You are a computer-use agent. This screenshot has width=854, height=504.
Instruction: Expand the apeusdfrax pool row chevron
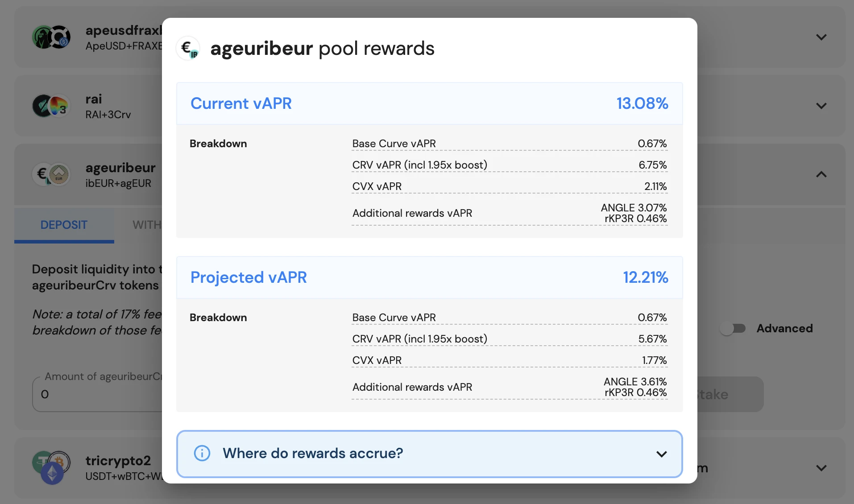(x=821, y=37)
